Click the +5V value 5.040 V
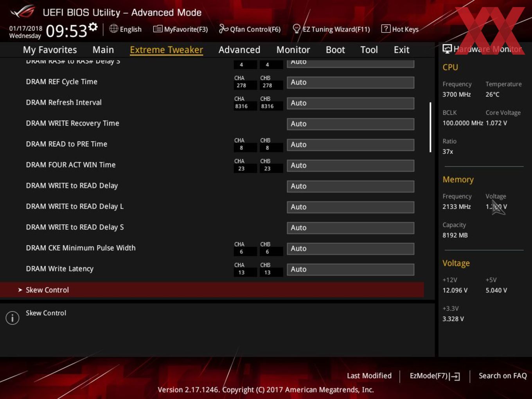This screenshot has width=532, height=399. [496, 290]
